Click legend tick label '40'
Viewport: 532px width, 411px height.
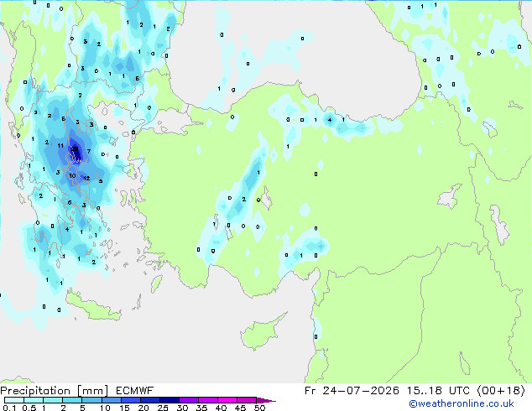coord(221,408)
